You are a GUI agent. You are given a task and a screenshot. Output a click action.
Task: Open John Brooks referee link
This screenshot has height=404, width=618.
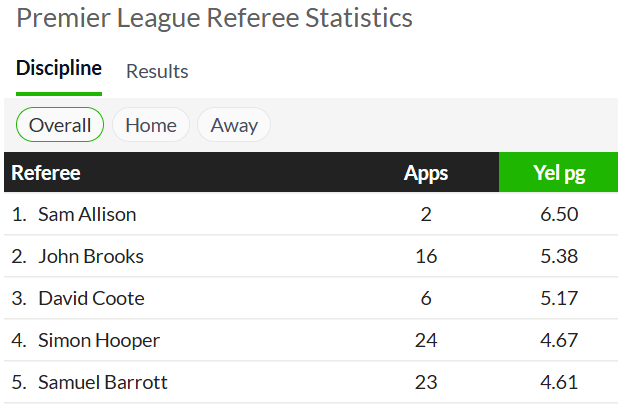[x=91, y=256]
